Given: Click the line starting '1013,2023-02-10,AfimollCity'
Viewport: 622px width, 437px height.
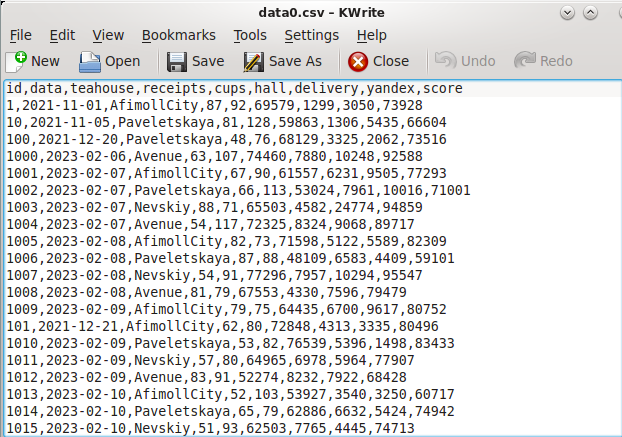Looking at the screenshot, I should click(x=230, y=394).
